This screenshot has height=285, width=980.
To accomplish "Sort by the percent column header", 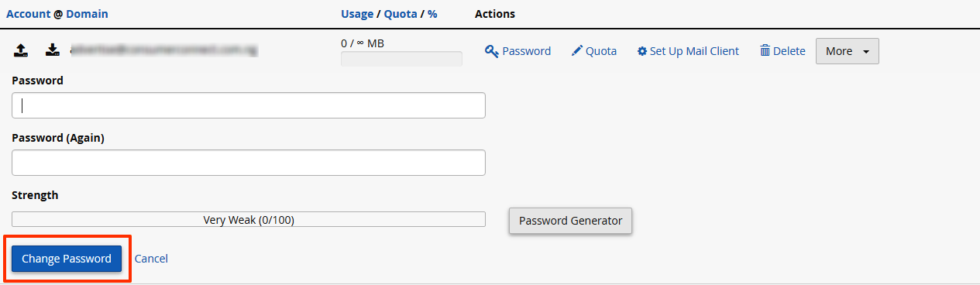I will pos(432,14).
